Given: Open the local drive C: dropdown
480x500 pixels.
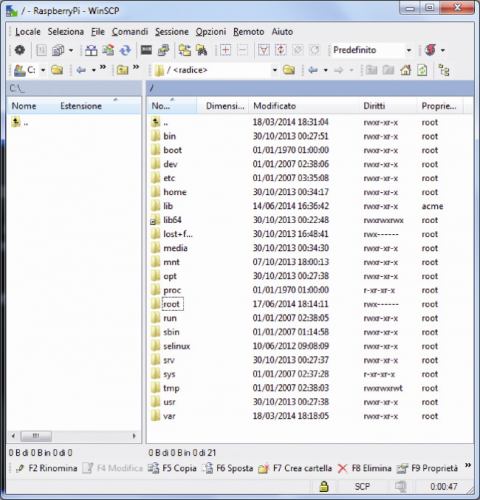Looking at the screenshot, I should tap(43, 70).
